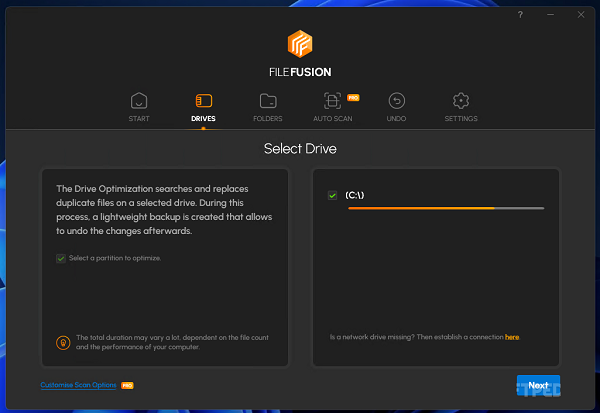The height and width of the screenshot is (413, 600).
Task: Open the AUTO SCAN icon
Action: pyautogui.click(x=332, y=101)
